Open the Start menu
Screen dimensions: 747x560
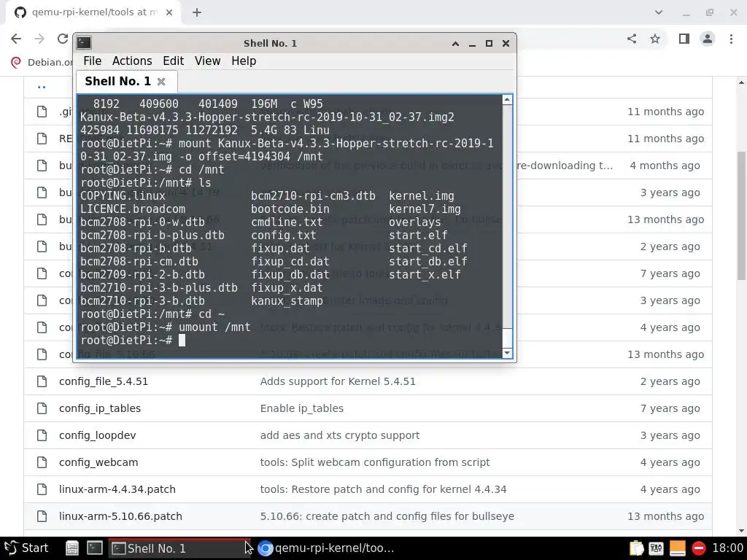[27, 548]
